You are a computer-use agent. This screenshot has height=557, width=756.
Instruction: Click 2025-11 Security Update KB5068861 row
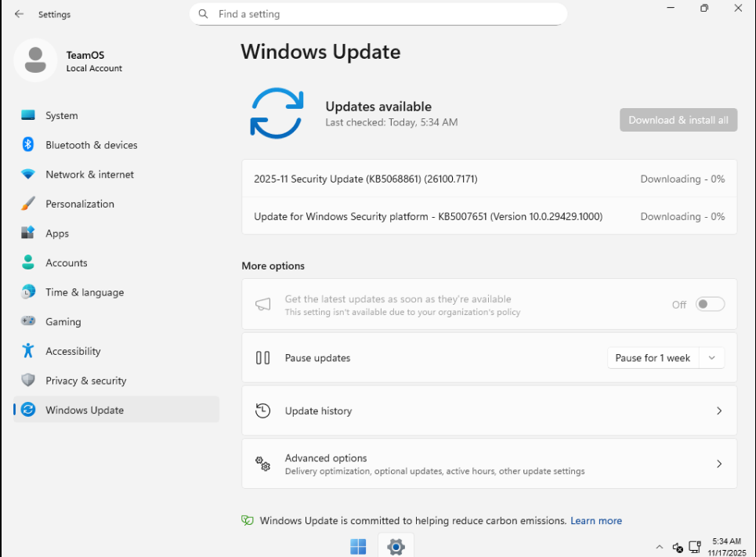(x=490, y=179)
